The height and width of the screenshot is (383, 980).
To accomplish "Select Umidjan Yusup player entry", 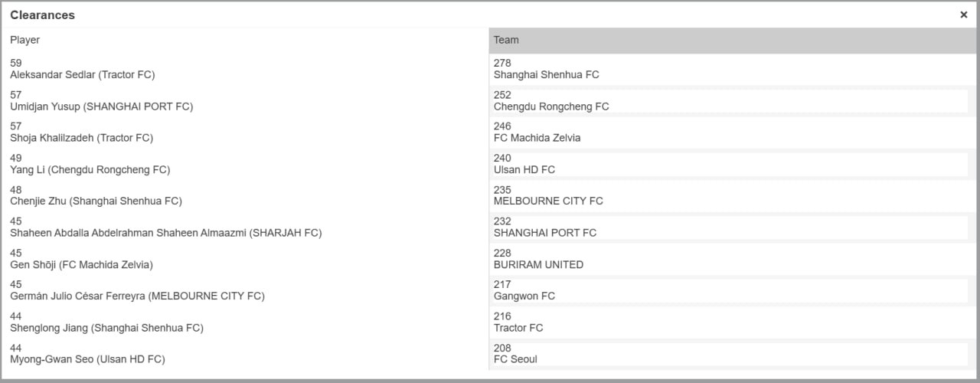I will click(246, 101).
